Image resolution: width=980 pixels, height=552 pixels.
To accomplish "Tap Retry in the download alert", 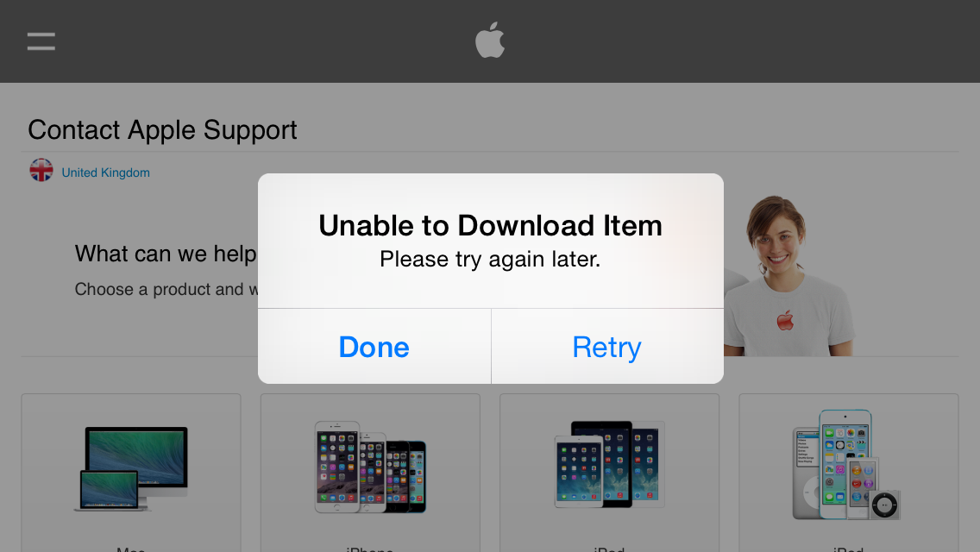I will 607,347.
